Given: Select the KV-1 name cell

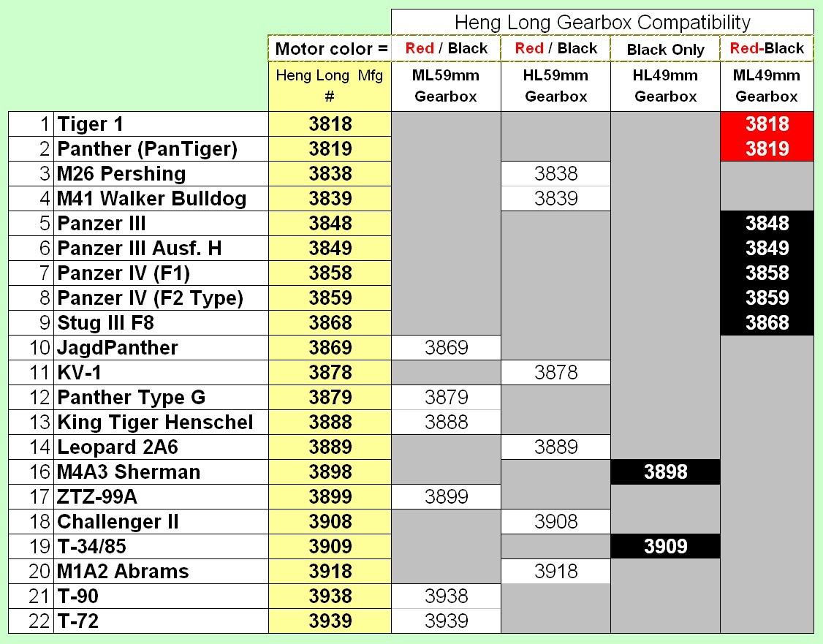Looking at the screenshot, I should click(161, 372).
